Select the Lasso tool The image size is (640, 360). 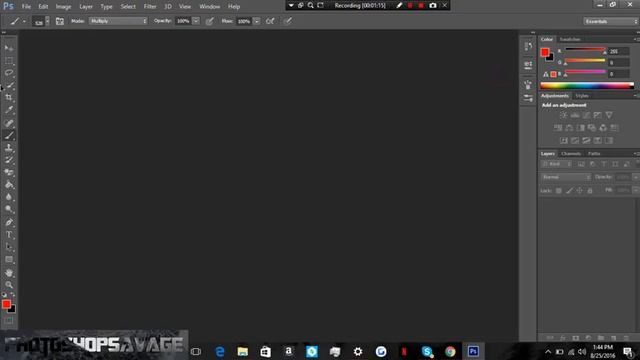click(9, 73)
